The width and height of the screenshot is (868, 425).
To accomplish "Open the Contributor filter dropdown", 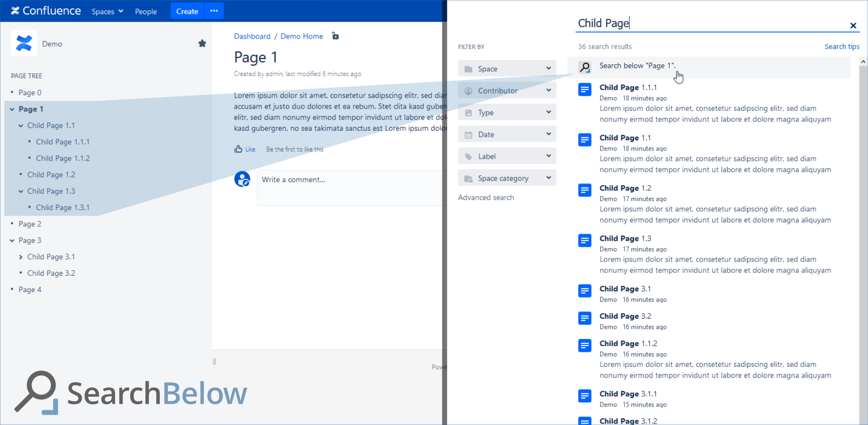I will click(x=507, y=91).
